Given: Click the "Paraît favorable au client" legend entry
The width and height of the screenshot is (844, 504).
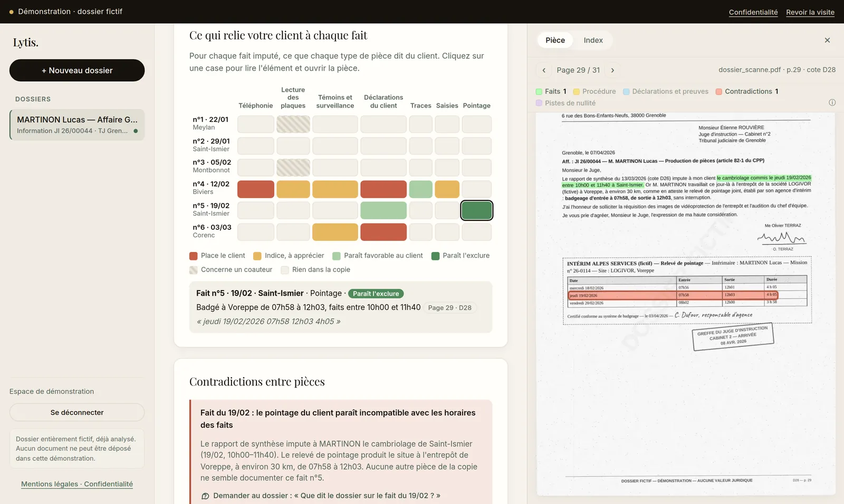Looking at the screenshot, I should click(x=378, y=256).
